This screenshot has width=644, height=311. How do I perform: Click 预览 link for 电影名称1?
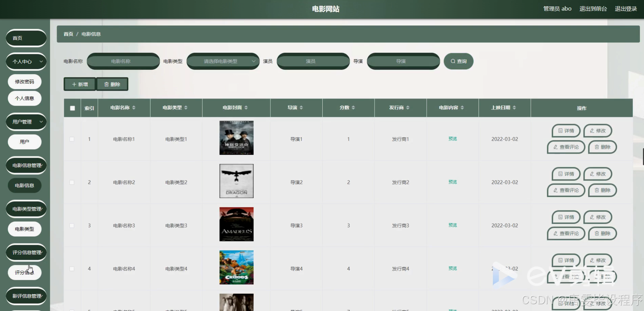(x=452, y=139)
